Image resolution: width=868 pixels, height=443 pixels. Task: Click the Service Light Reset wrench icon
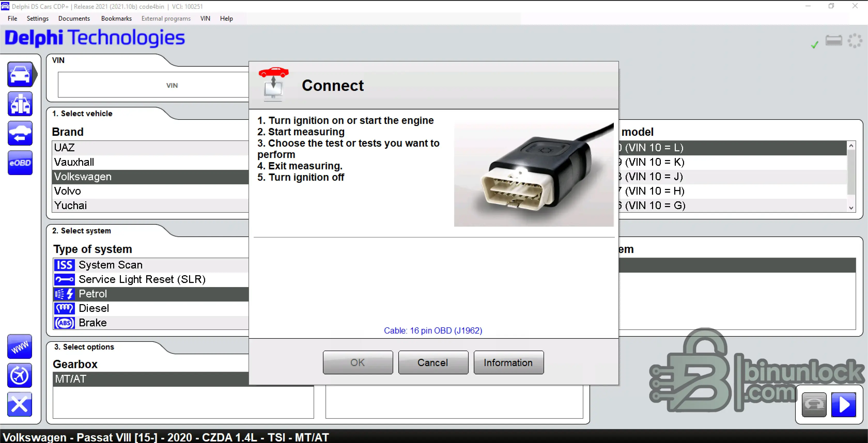pos(64,279)
